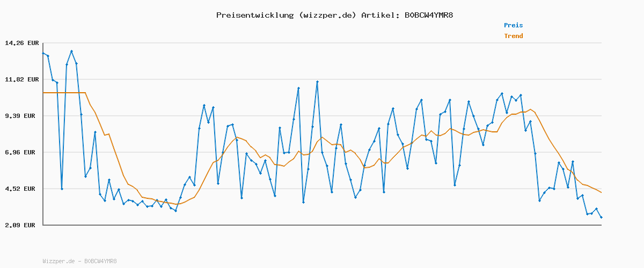Click the orange trend line peak before its final decline

tap(530, 109)
